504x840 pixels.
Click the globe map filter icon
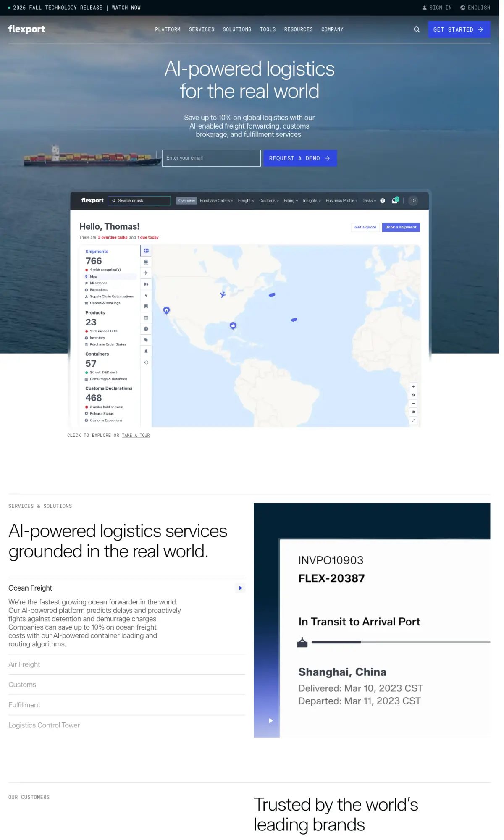146,251
